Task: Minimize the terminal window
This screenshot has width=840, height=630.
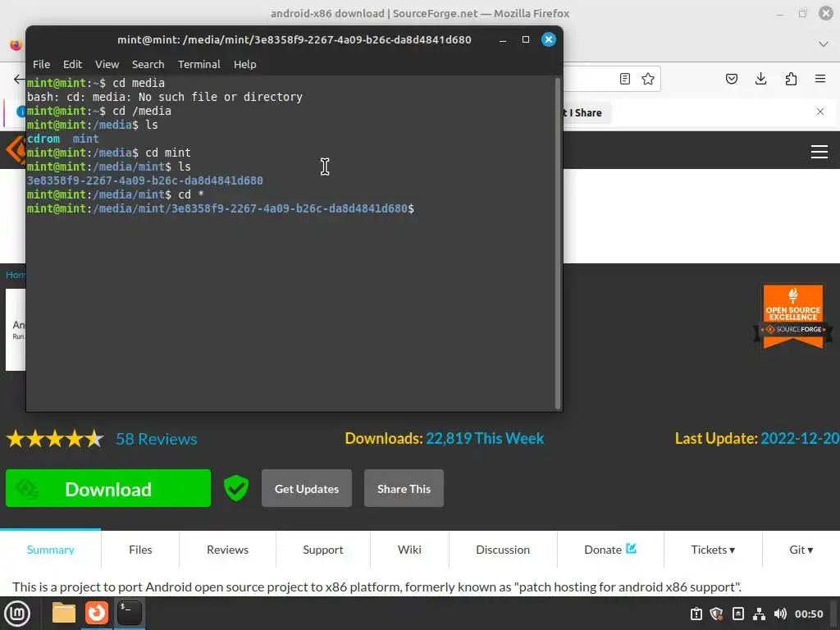Action: tap(503, 39)
